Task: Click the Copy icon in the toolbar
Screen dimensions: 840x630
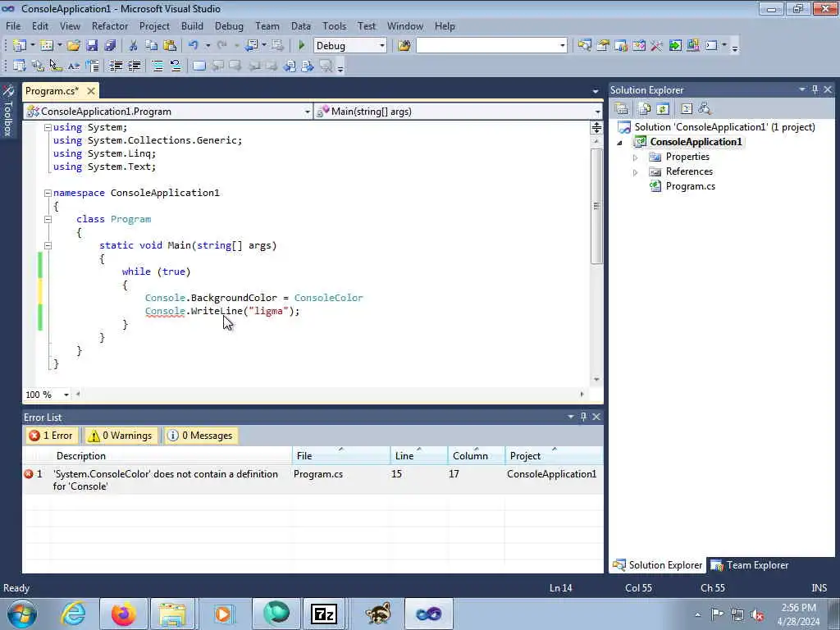Action: point(151,46)
